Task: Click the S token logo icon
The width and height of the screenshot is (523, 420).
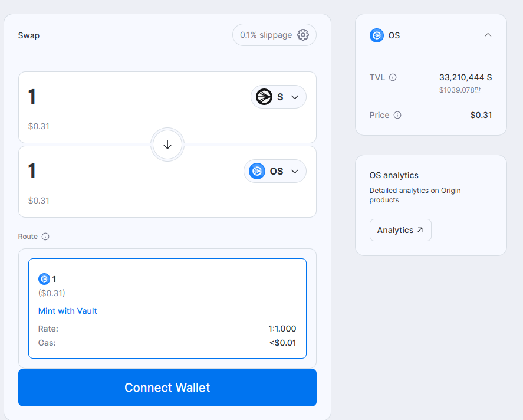Action: pos(264,97)
